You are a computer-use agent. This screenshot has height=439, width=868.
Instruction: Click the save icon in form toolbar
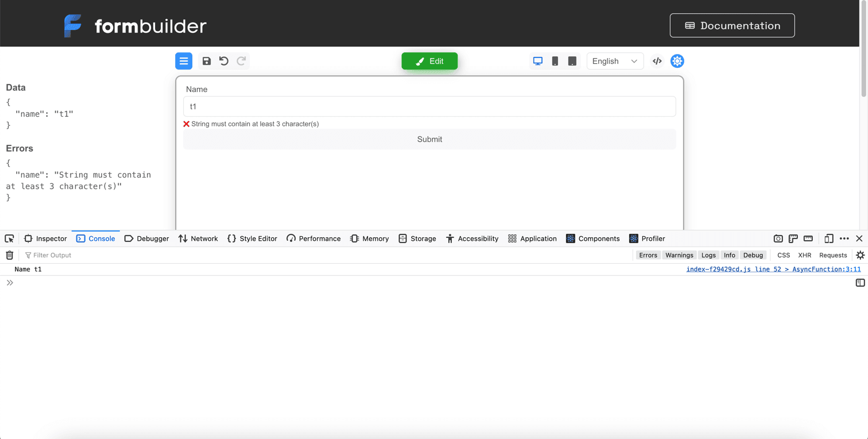tap(207, 61)
